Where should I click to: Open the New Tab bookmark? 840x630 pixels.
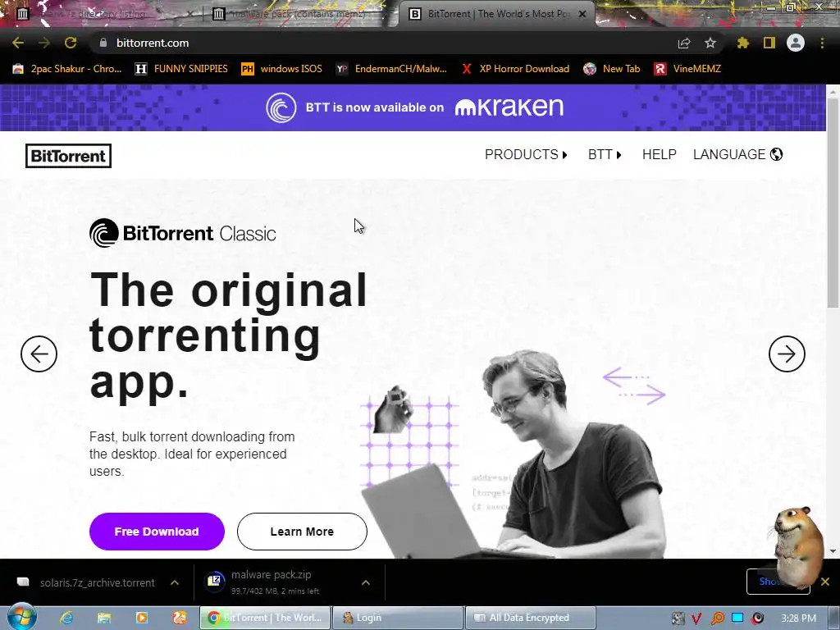612,69
